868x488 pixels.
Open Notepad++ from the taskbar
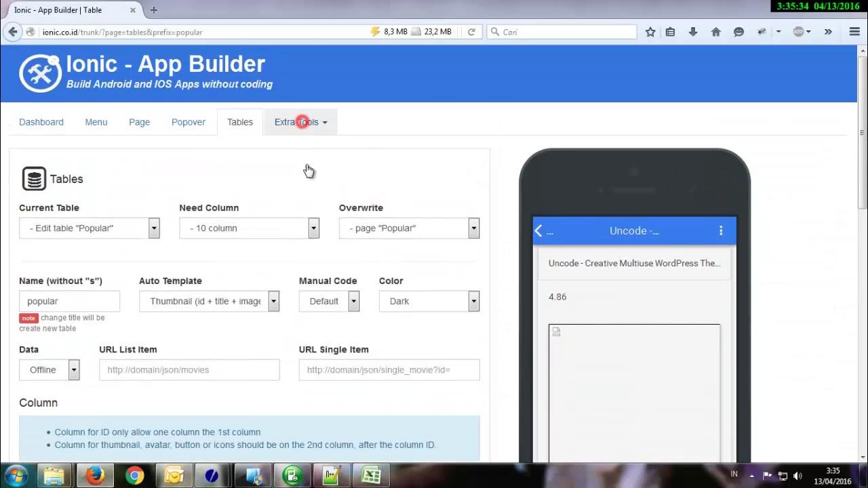tap(332, 475)
